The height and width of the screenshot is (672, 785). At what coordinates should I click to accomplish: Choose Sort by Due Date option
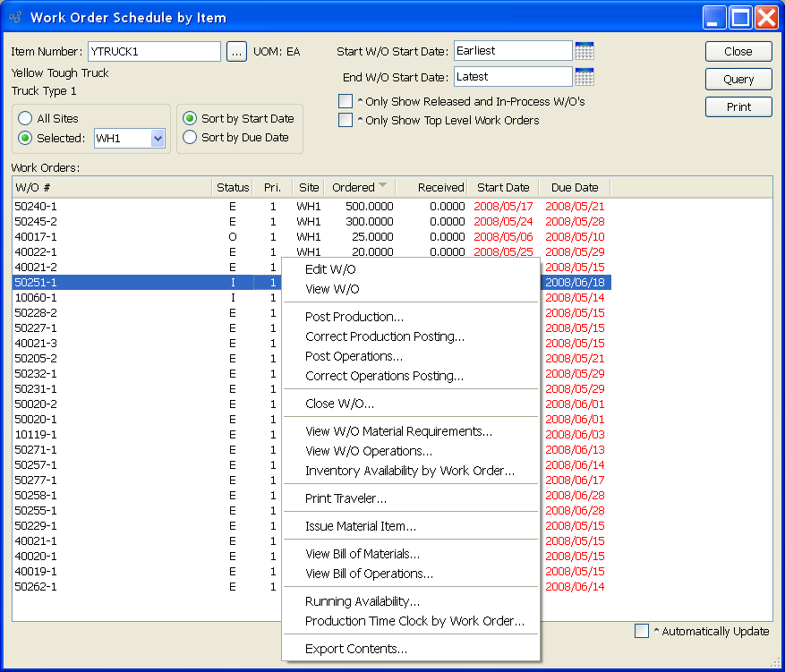tap(190, 137)
